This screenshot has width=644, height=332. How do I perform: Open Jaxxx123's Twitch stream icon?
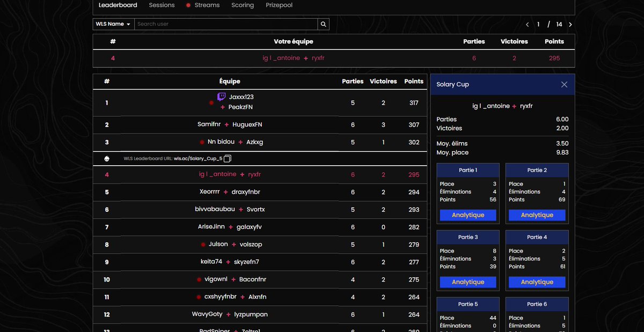pyautogui.click(x=221, y=97)
